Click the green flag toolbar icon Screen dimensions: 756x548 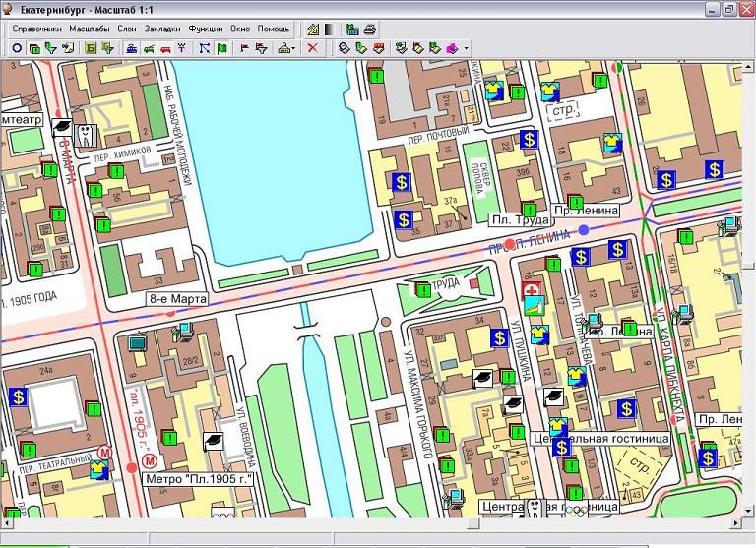[221, 47]
